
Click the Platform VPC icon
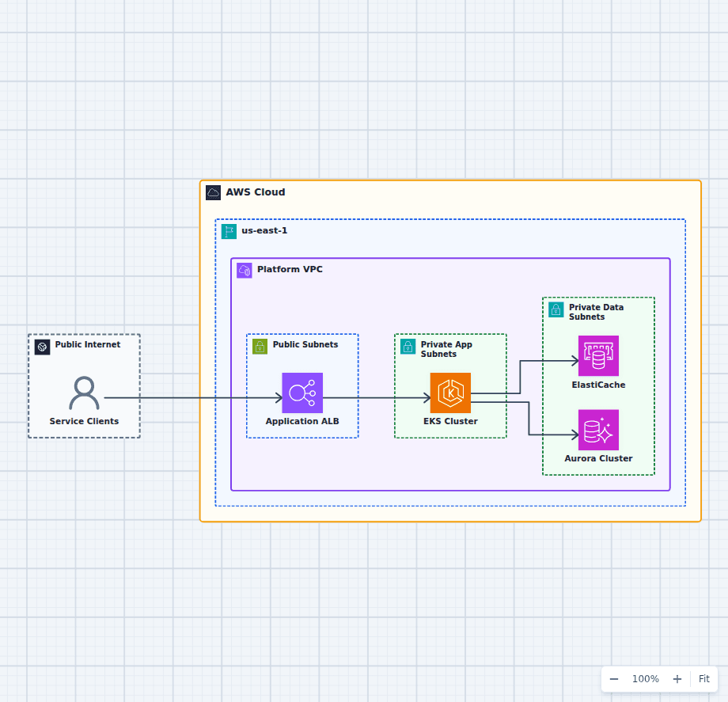(x=245, y=270)
